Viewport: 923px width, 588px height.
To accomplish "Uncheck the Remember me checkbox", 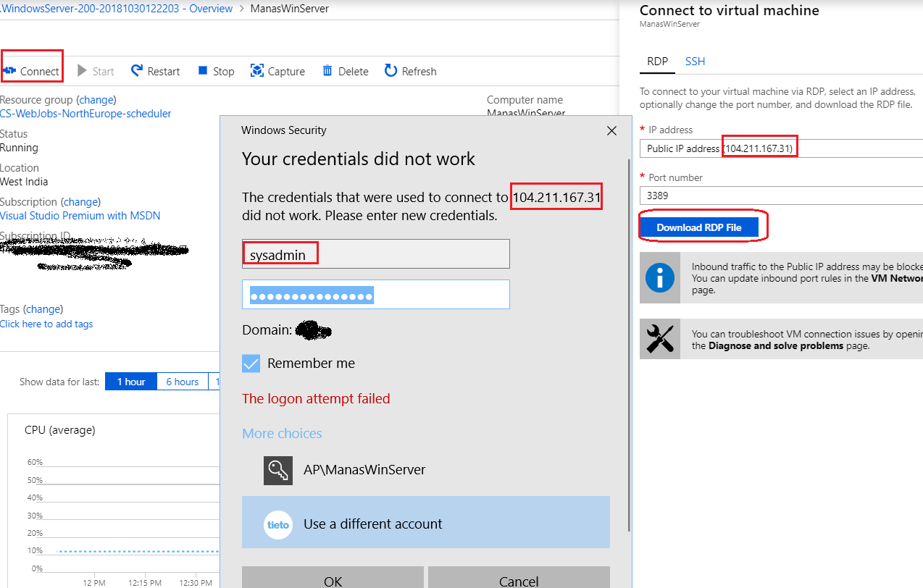I will click(251, 363).
